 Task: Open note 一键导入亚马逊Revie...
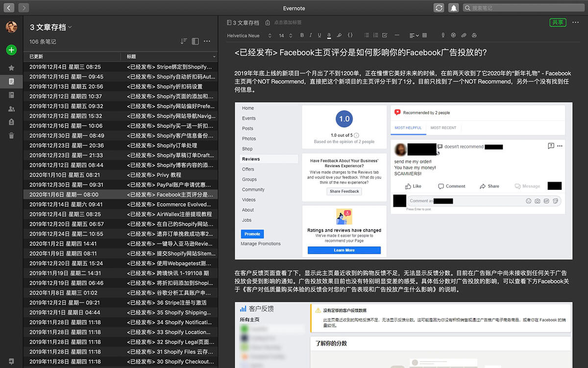pyautogui.click(x=121, y=243)
